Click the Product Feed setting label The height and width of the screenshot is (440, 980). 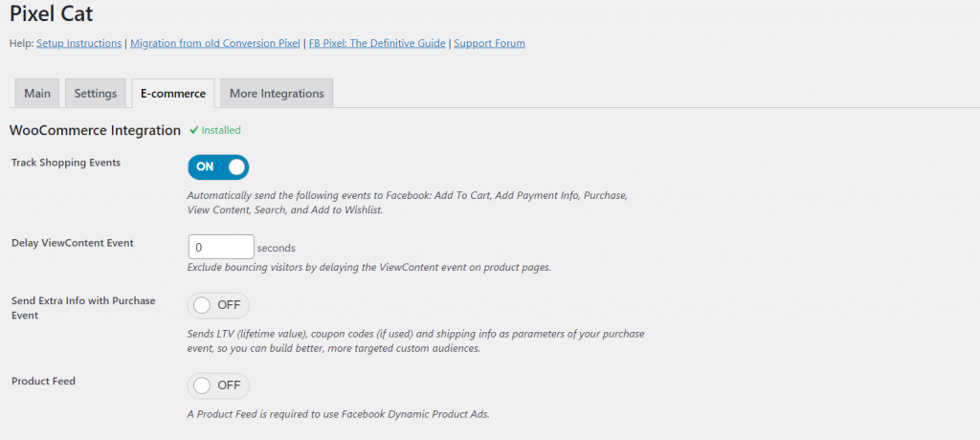pyautogui.click(x=43, y=381)
